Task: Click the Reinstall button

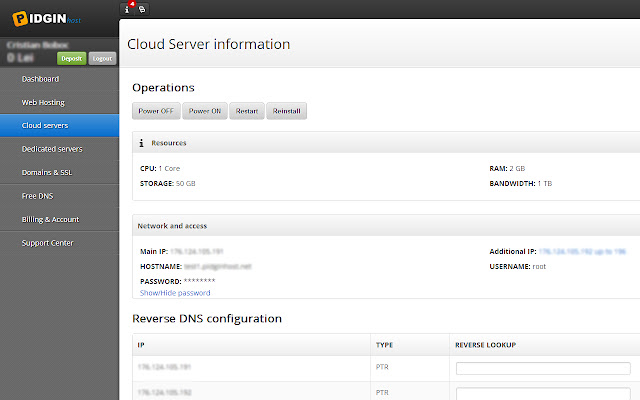Action: 287,111
